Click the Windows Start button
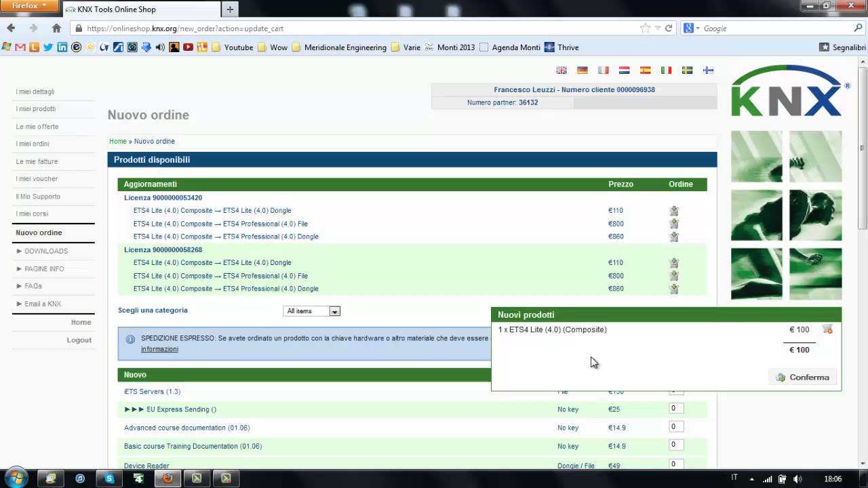This screenshot has width=868, height=488. 16,478
